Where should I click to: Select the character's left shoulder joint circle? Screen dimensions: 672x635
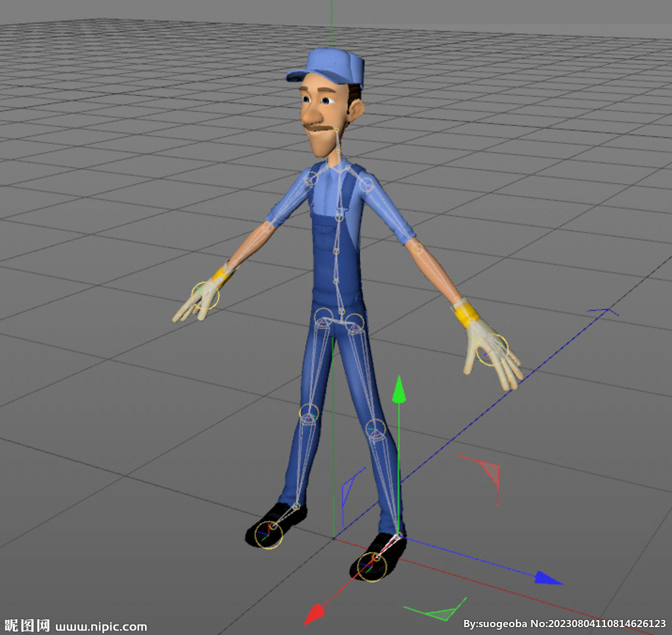[x=366, y=185]
